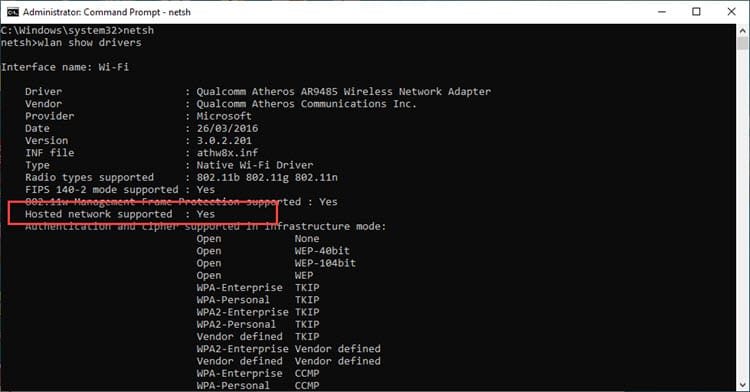Viewport: 750px width, 392px height.
Task: Click the scrollbar up arrow
Action: pyautogui.click(x=742, y=30)
